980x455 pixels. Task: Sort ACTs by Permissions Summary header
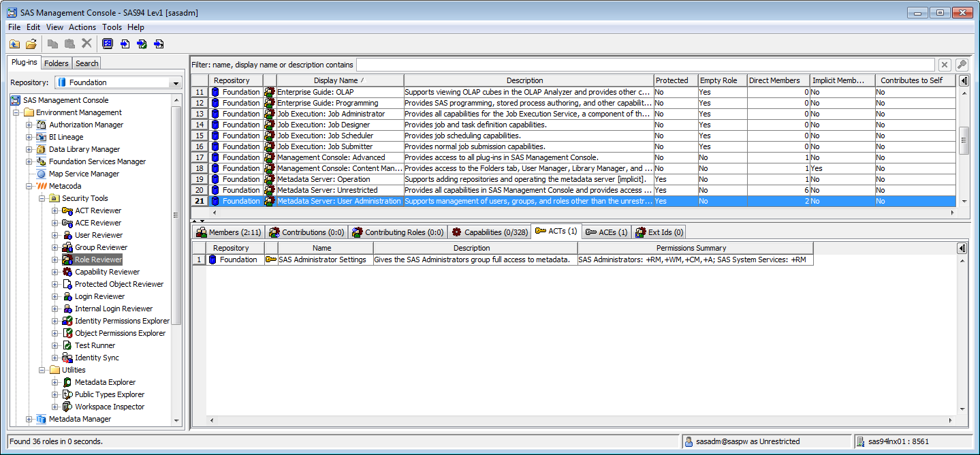point(695,248)
